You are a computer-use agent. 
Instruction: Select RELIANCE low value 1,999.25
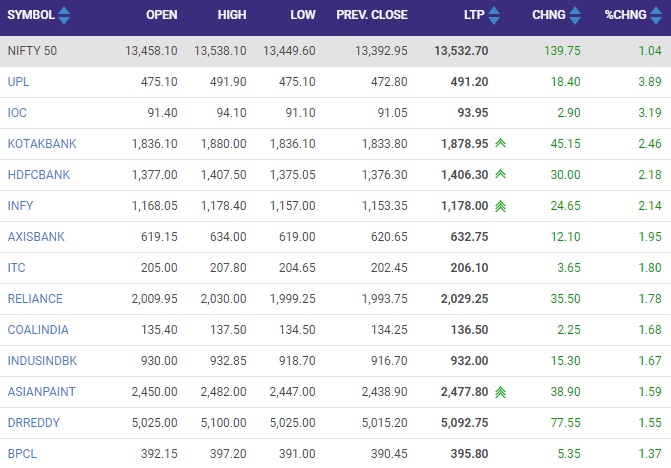coord(293,299)
